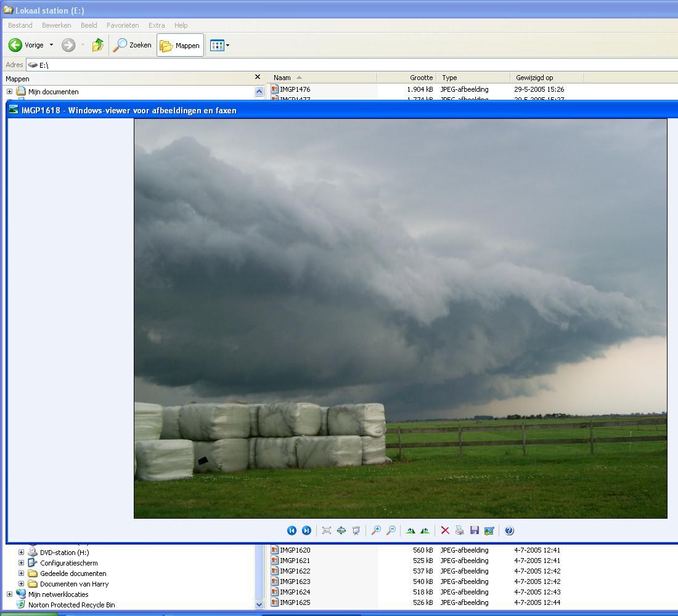Zoom out using the magnifier minus icon
678x616 pixels.
pos(391,530)
